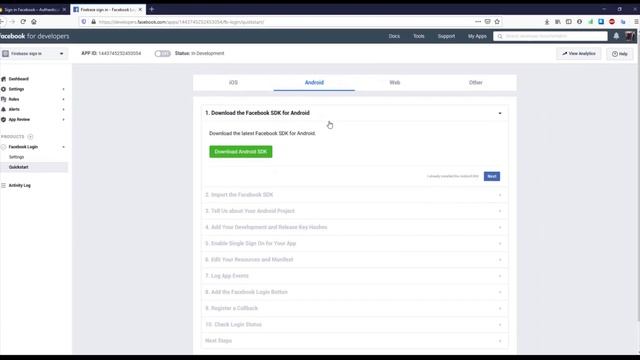Open the browser library icon
Viewport: 640px width, 360px height.
pos(558,22)
